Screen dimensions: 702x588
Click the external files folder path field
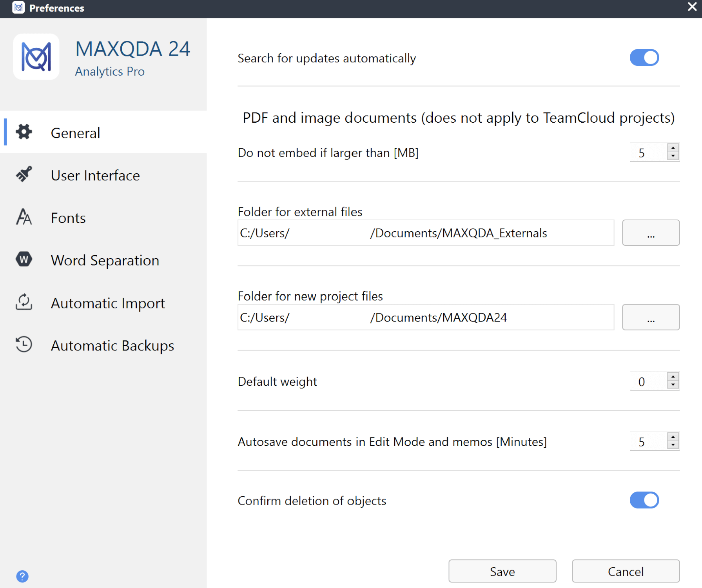pyautogui.click(x=426, y=232)
